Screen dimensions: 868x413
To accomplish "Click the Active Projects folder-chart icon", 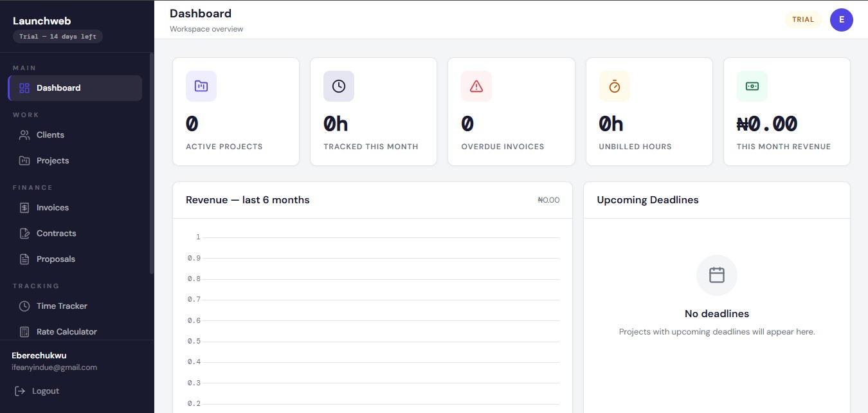I will pos(201,86).
